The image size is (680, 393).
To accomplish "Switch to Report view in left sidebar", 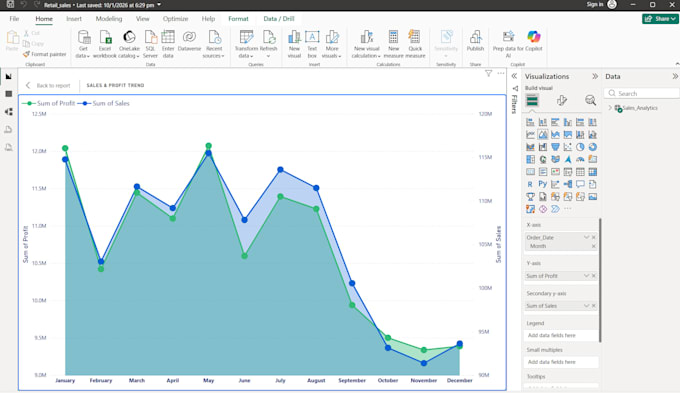I will (9, 76).
